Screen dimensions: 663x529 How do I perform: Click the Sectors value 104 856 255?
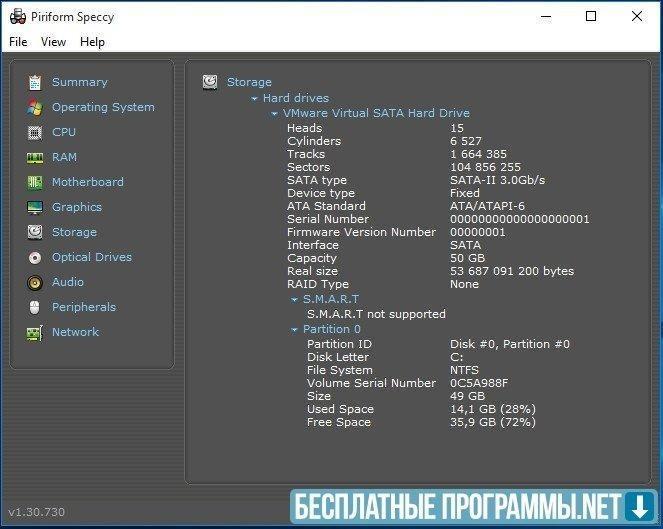click(485, 167)
